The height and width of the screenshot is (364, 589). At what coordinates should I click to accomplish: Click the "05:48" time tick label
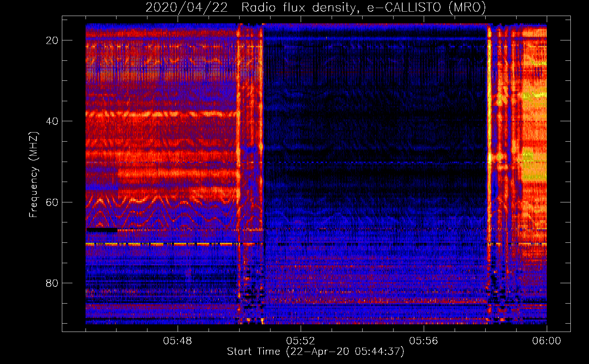click(x=178, y=341)
